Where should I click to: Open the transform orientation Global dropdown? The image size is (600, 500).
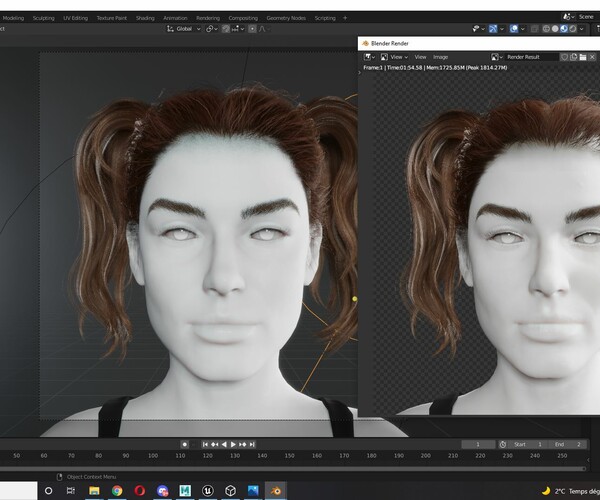tap(184, 29)
